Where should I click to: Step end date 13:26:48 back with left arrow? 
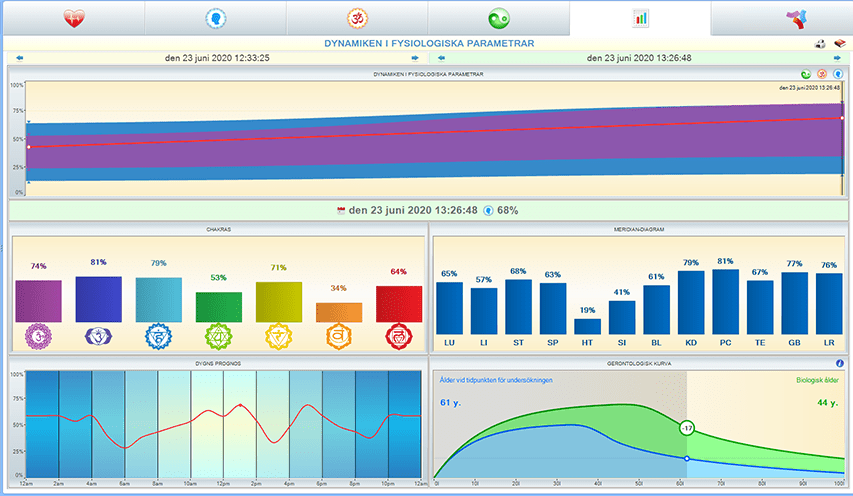coord(441,58)
